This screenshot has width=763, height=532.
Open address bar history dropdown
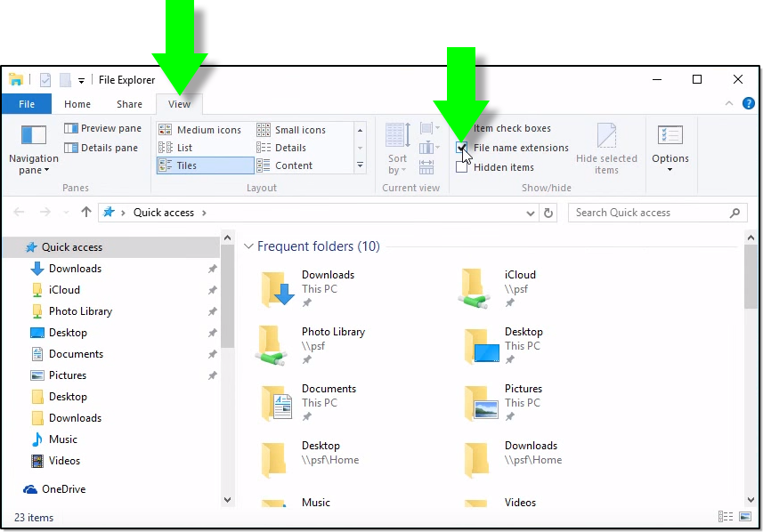pyautogui.click(x=531, y=213)
